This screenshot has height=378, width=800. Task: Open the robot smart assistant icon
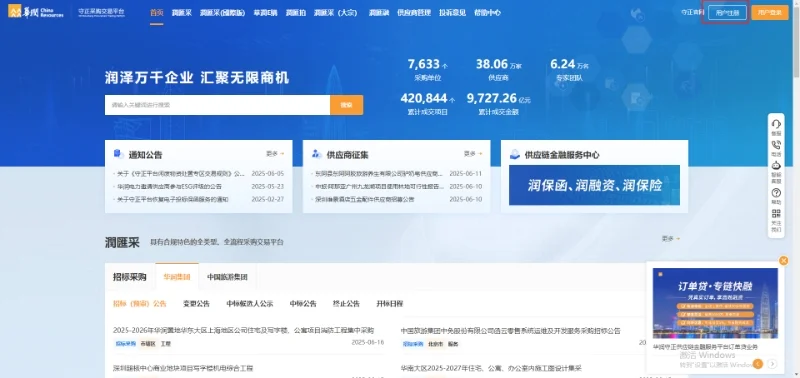coord(776,165)
